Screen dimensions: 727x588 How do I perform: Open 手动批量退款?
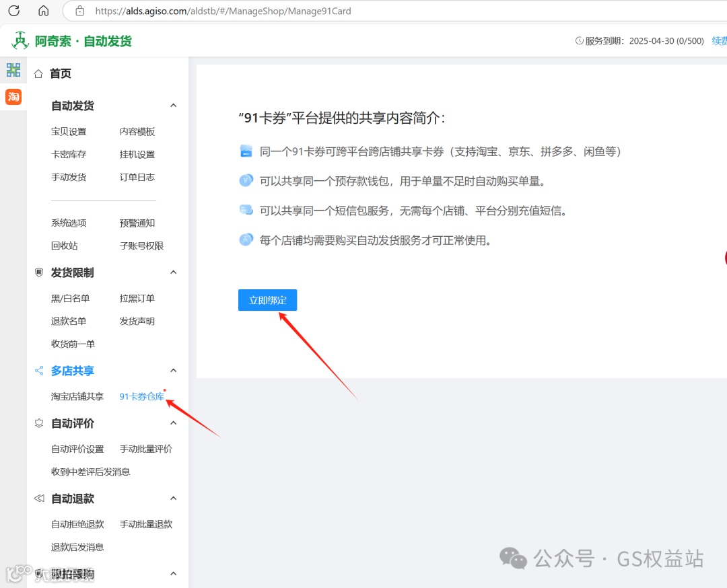pos(146,525)
